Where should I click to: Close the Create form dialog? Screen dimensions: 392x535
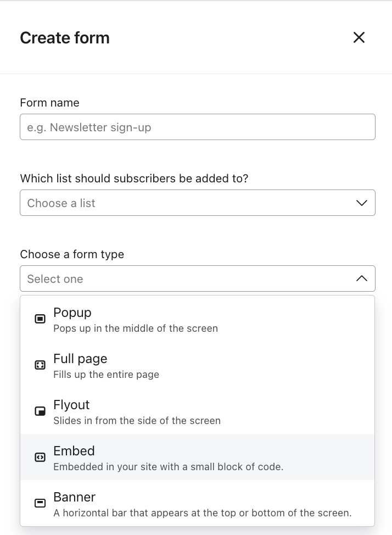359,37
